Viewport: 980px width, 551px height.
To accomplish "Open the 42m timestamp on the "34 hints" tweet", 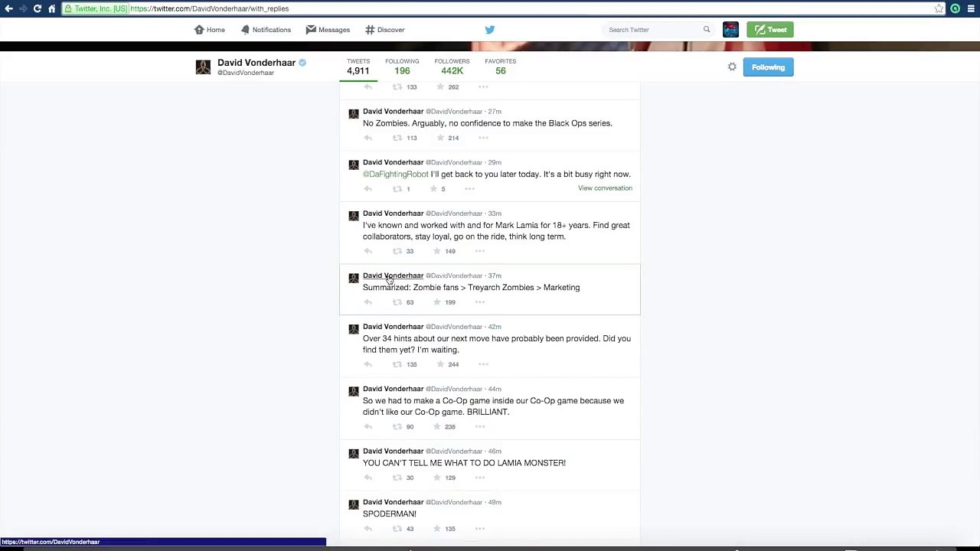I will pos(495,327).
